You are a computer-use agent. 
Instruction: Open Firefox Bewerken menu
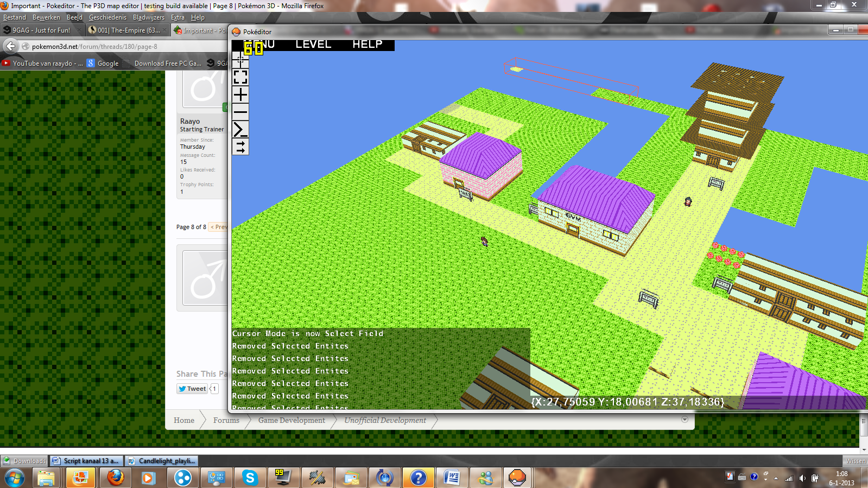pos(46,17)
